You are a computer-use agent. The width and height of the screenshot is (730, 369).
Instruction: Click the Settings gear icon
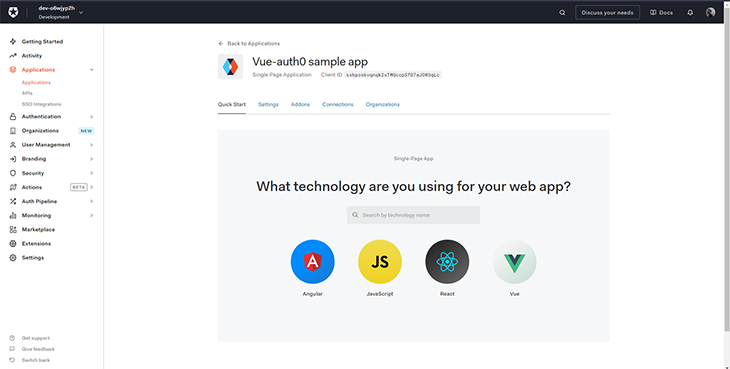[13, 258]
